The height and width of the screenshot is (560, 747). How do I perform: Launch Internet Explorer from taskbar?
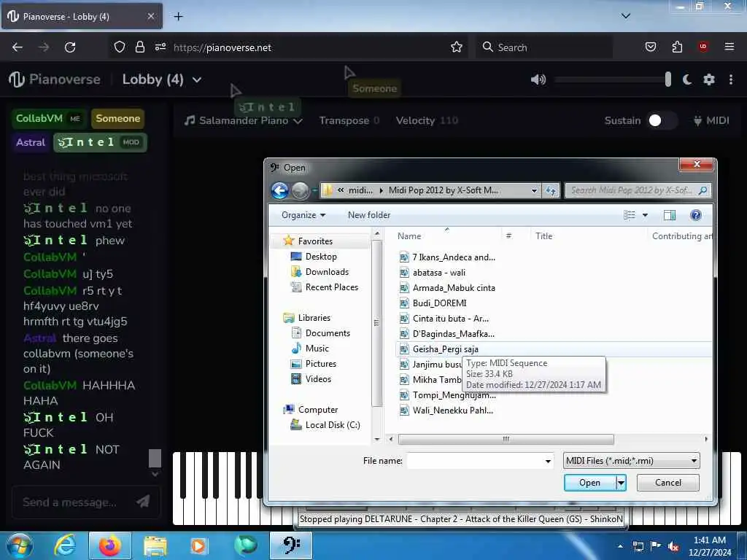pyautogui.click(x=65, y=545)
